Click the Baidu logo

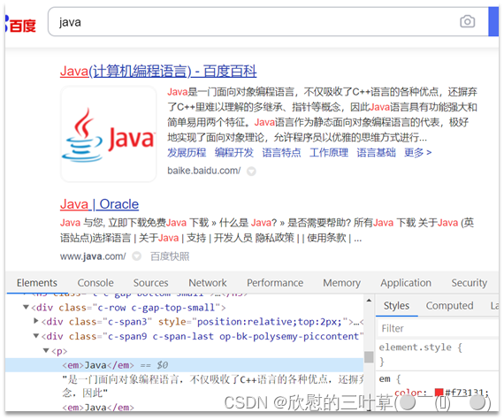20,25
